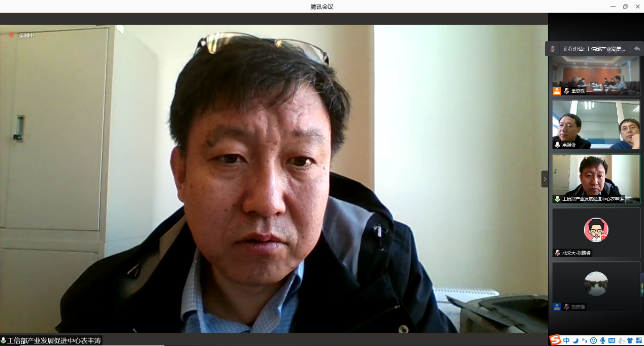
Task: Collapse the participant video sidebar arrow
Action: tap(544, 179)
